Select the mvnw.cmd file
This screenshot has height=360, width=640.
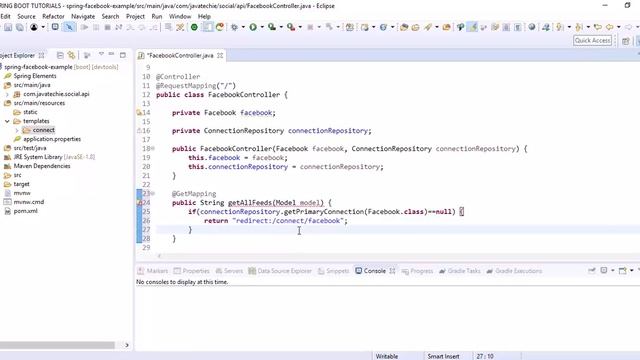29,202
